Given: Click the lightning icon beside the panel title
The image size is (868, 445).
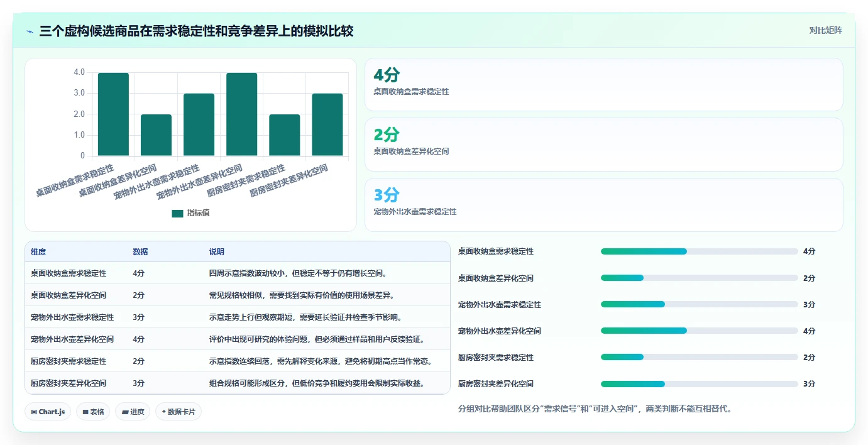Looking at the screenshot, I should pyautogui.click(x=30, y=31).
